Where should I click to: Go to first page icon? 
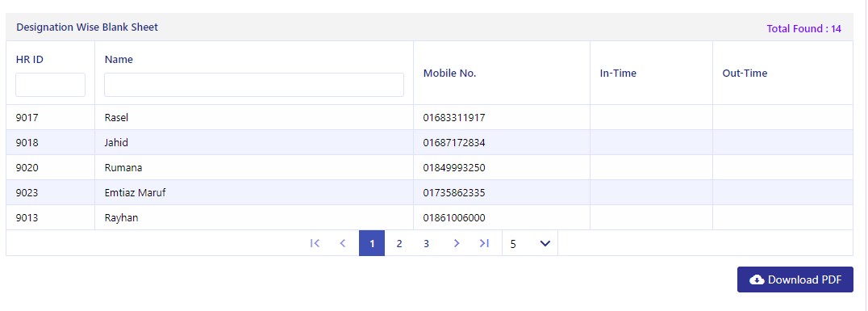315,243
